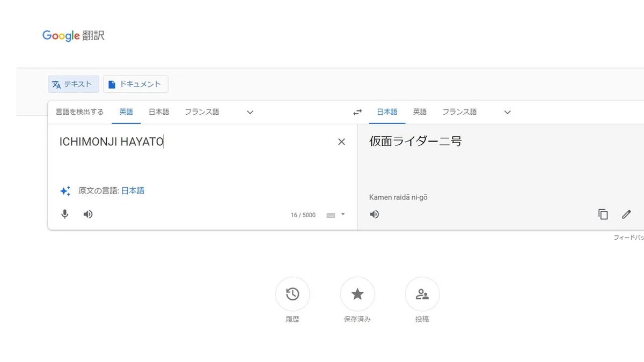Select フランス語 as the source language

tap(202, 112)
